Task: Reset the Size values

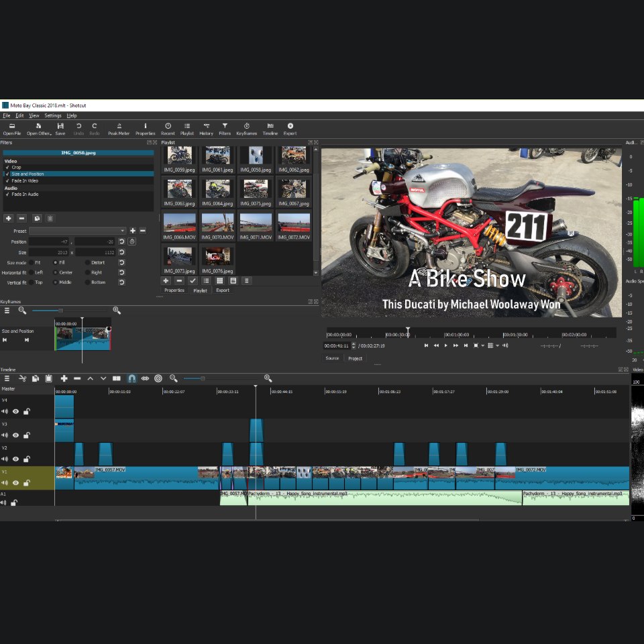Action: click(121, 252)
